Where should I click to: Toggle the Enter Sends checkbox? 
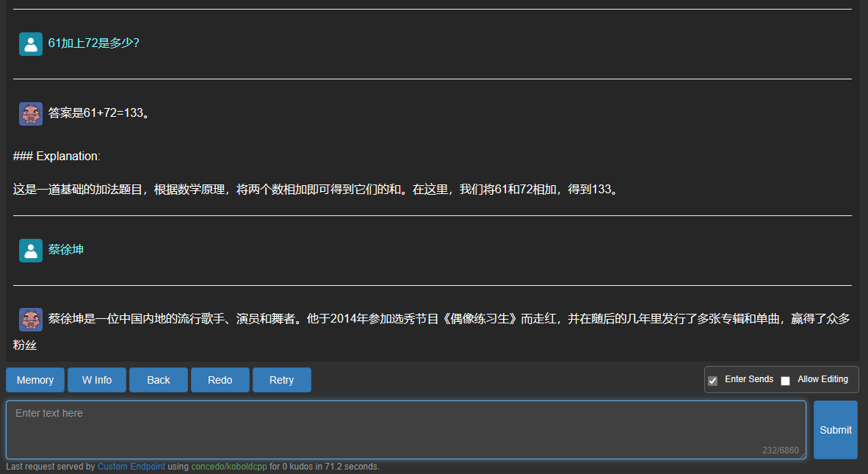click(712, 381)
